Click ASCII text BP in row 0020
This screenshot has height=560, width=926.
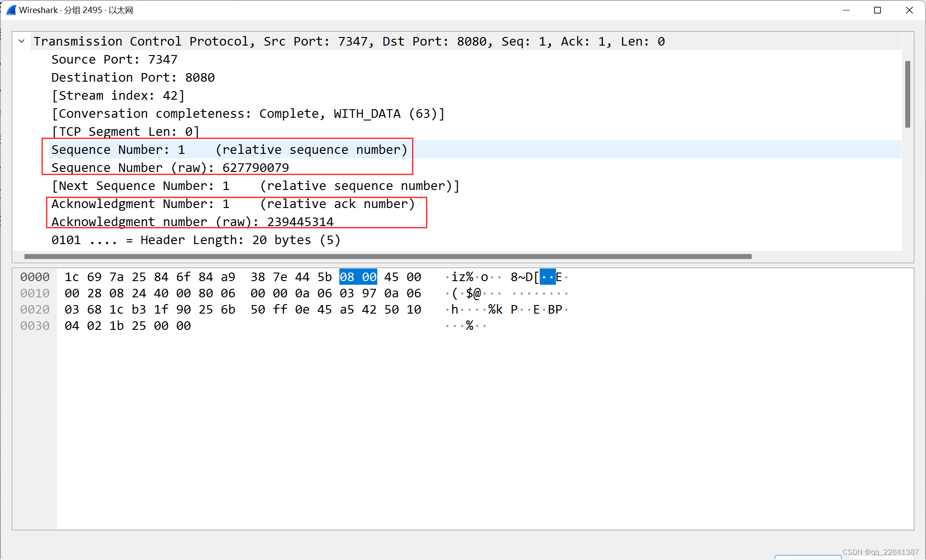click(x=555, y=309)
